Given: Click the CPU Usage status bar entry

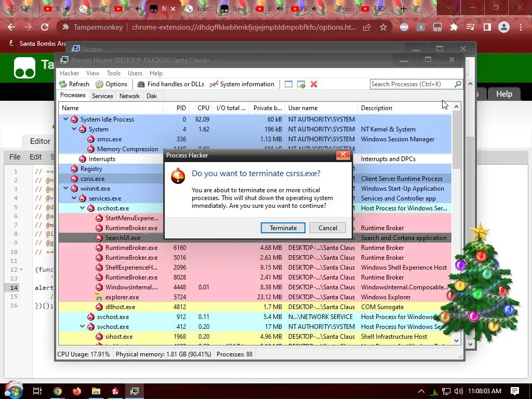Looking at the screenshot, I should pos(84,354).
